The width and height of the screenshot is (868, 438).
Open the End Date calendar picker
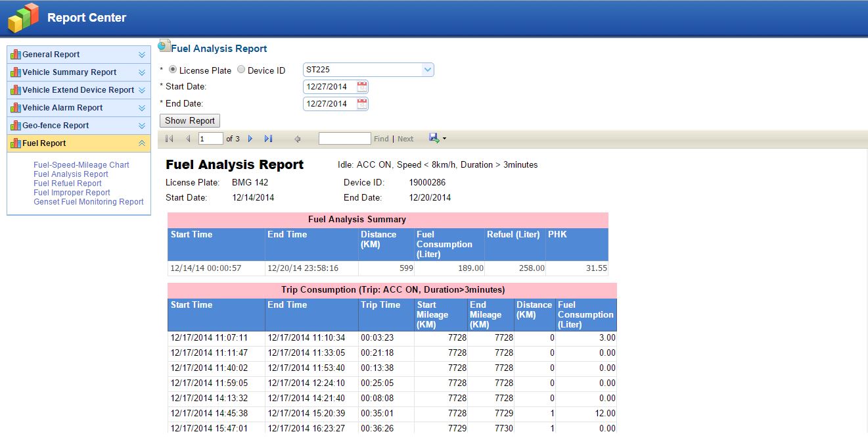[x=362, y=104]
